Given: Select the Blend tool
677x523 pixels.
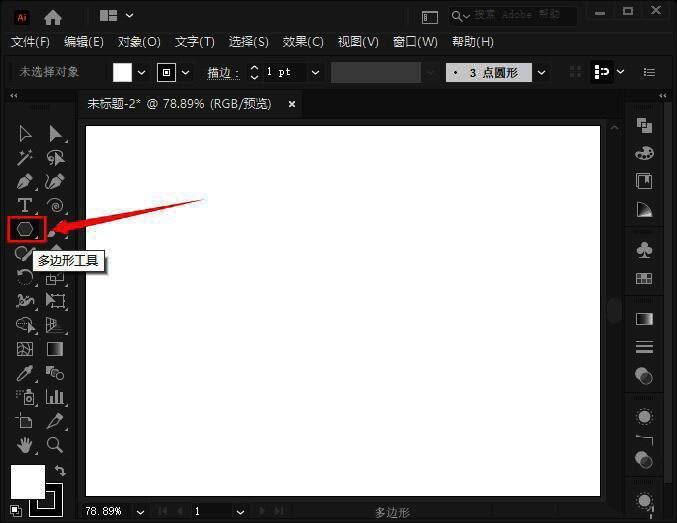Looking at the screenshot, I should coord(55,373).
